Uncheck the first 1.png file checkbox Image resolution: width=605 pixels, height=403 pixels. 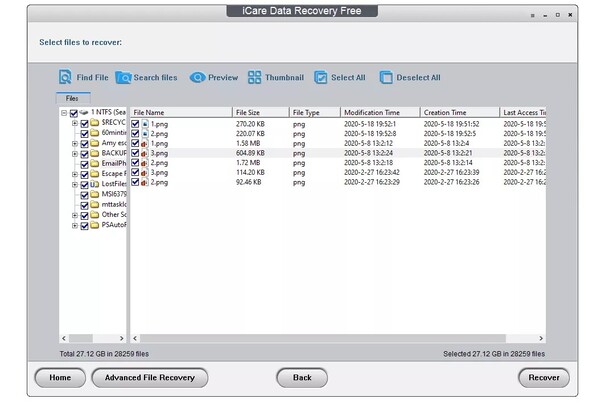point(137,123)
